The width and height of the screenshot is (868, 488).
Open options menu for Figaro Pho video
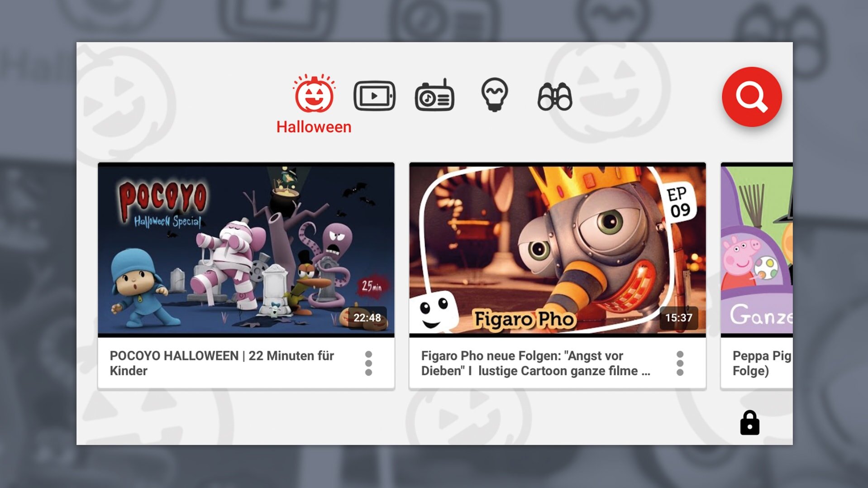click(x=680, y=363)
